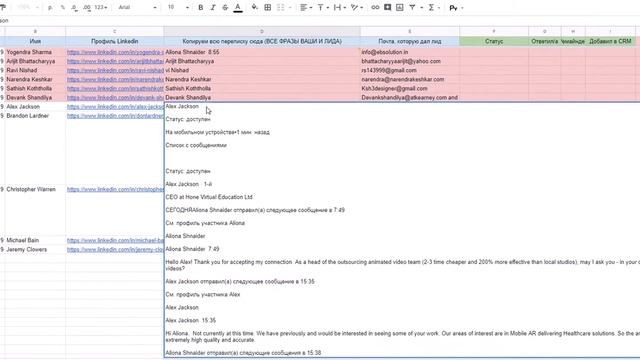Toggle strikethrough formatting

[225, 7]
